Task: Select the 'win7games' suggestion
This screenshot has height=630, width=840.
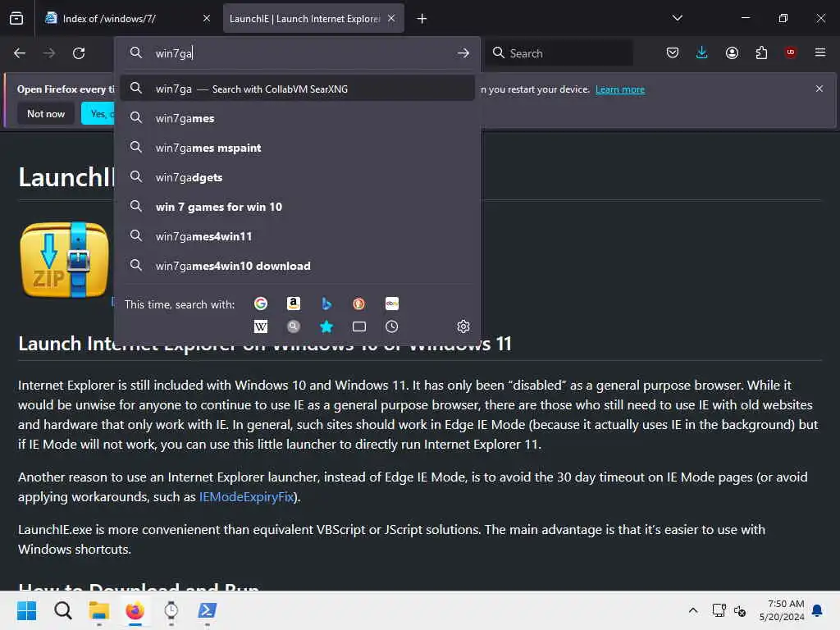Action: [x=297, y=118]
